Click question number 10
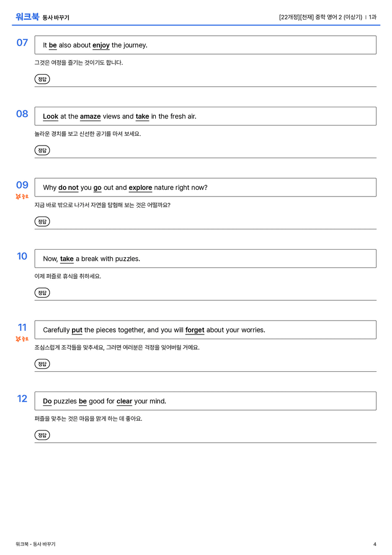 tap(22, 256)
